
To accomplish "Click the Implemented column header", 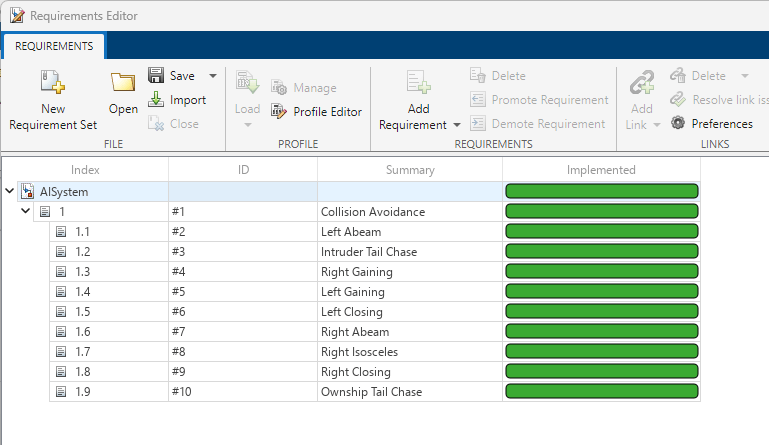I will tap(601, 170).
